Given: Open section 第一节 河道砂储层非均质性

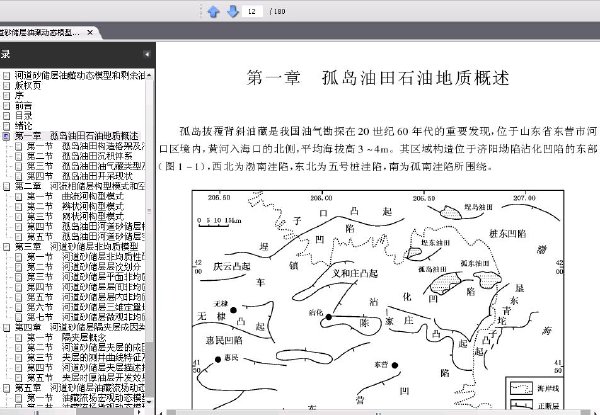Looking at the screenshot, I should (86, 257).
